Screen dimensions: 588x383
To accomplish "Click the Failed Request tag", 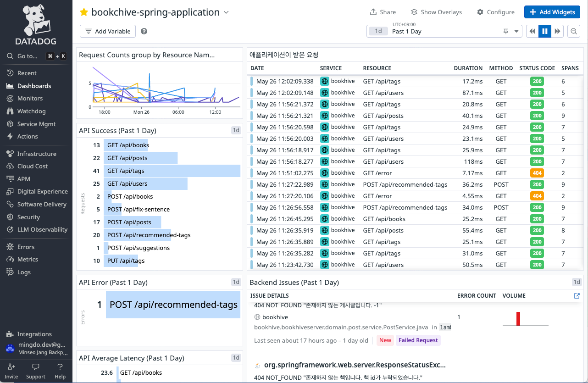I will tap(418, 340).
